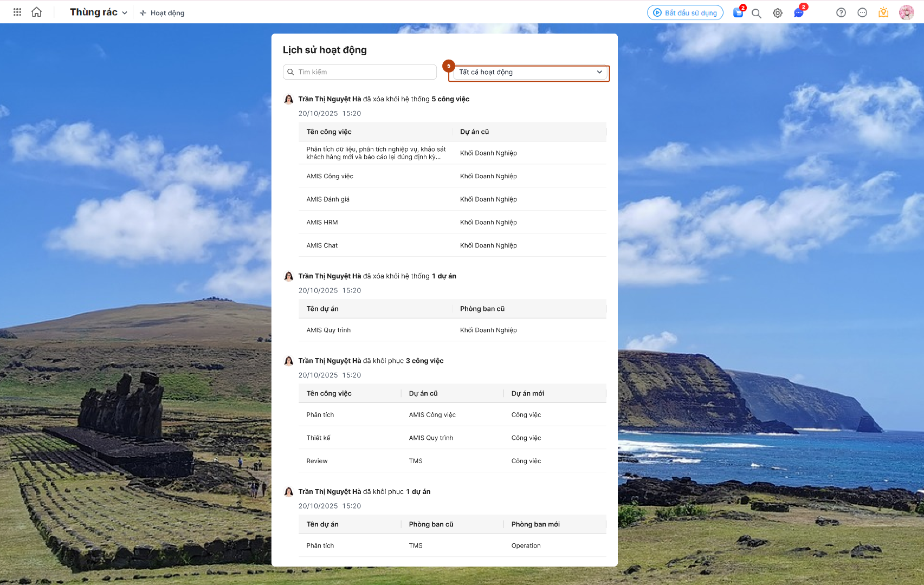This screenshot has height=585, width=924.
Task: Click the 'Thiết kế' restored task row
Action: [453, 438]
